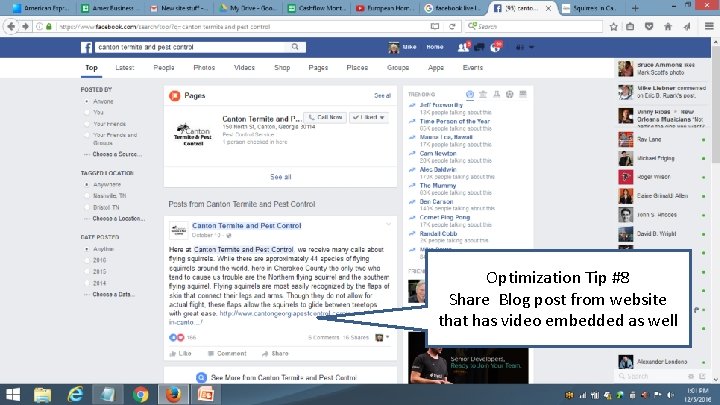Select Your Friends radio under Posted By
Image resolution: width=720 pixels, height=405 pixels.
pos(87,124)
